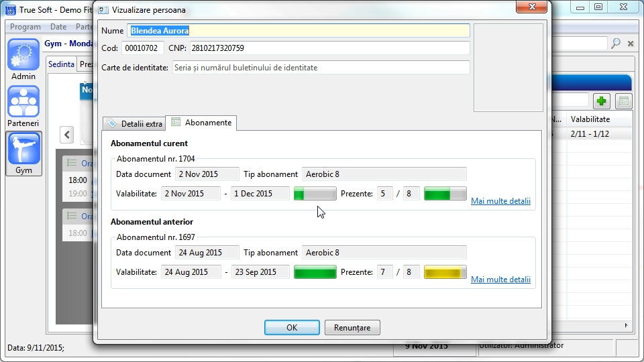
Task: Click the green plus add button
Action: [x=601, y=101]
